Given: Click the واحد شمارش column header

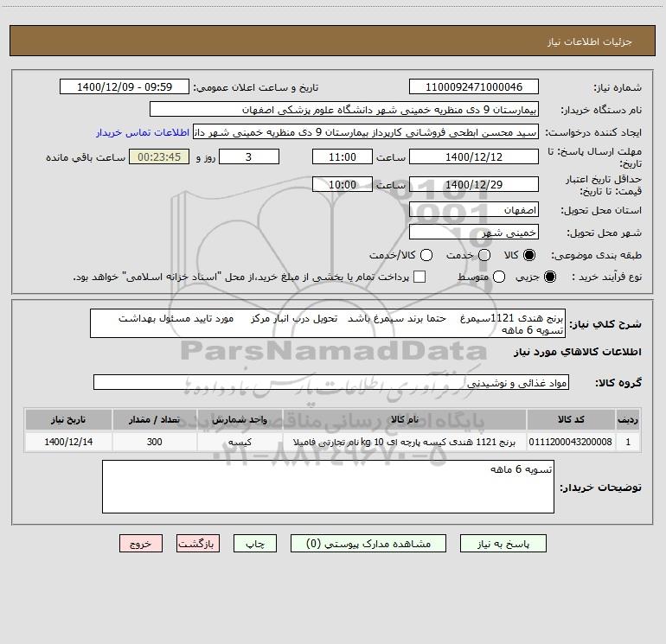Looking at the screenshot, I should [x=240, y=419].
